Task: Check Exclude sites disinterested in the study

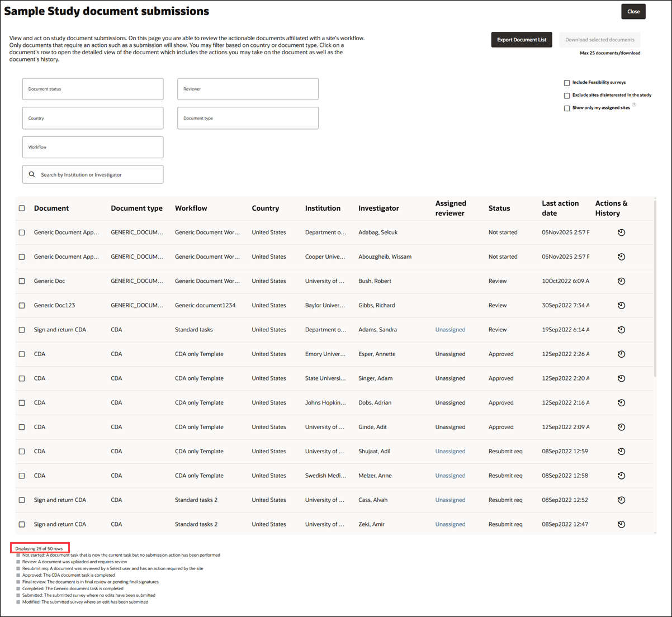Action: pyautogui.click(x=567, y=96)
